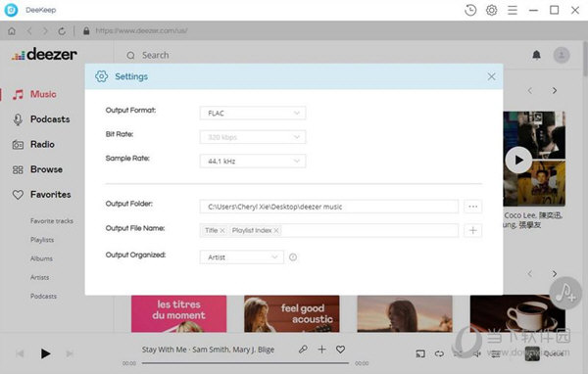Open Albums under Favorites
588x374 pixels.
point(41,258)
